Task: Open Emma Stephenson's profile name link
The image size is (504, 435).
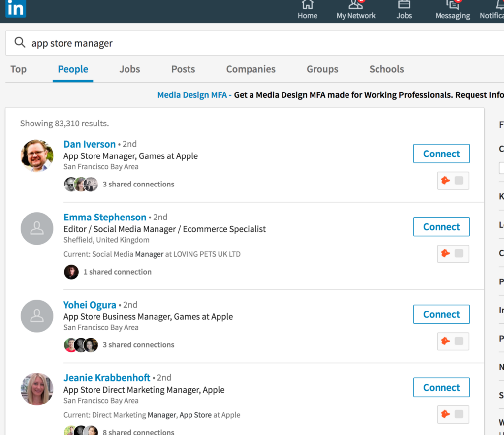Action: point(105,217)
